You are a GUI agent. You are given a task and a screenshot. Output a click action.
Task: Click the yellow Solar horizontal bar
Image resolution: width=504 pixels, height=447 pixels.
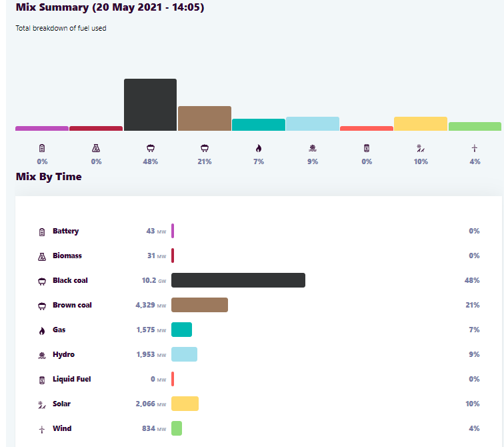(185, 404)
